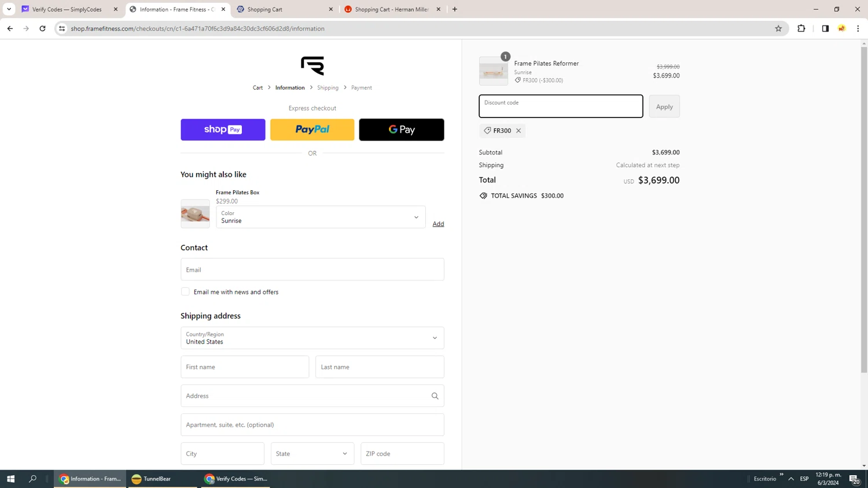868x488 pixels.
Task: Open Windows taskbar search
Action: [x=32, y=479]
